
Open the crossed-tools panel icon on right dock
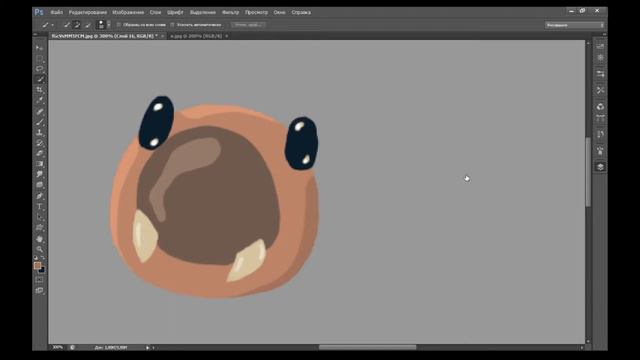click(x=600, y=90)
